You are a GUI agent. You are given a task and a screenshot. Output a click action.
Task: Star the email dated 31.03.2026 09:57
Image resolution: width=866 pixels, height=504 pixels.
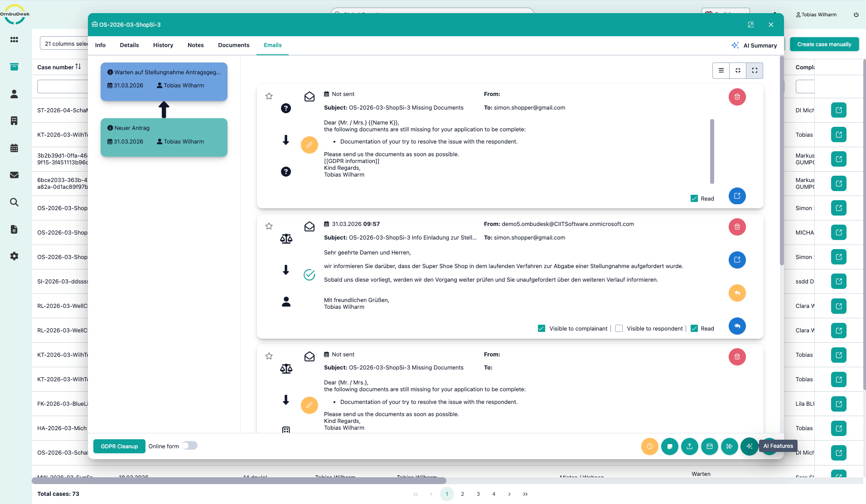269,226
